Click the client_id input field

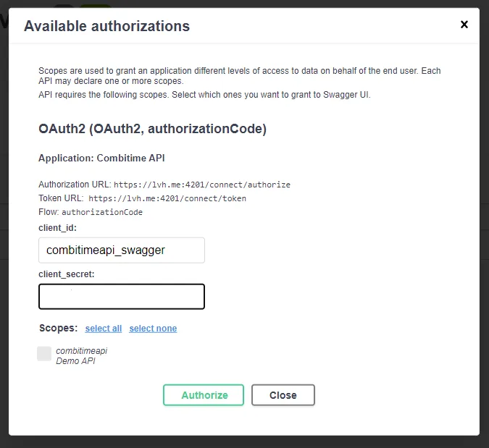point(122,250)
